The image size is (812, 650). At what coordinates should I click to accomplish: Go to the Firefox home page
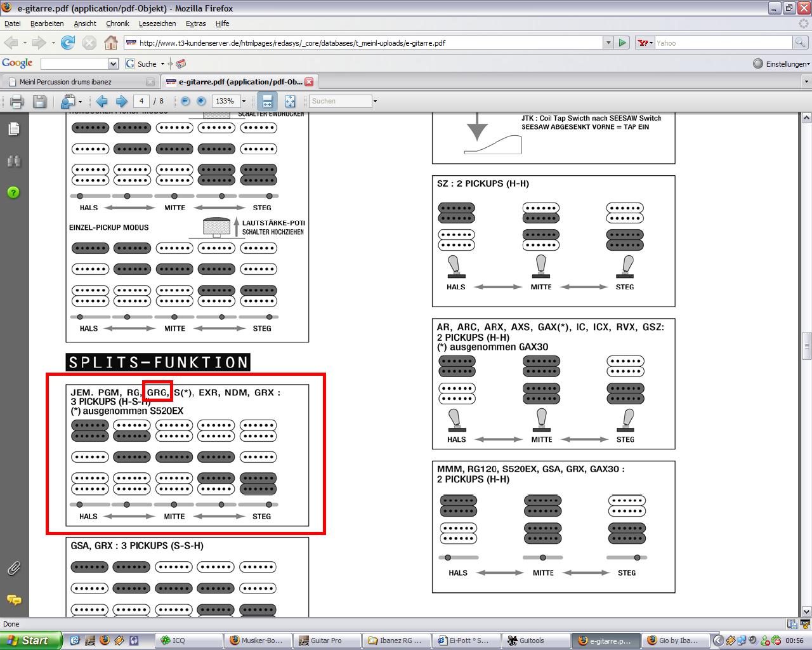pos(111,43)
